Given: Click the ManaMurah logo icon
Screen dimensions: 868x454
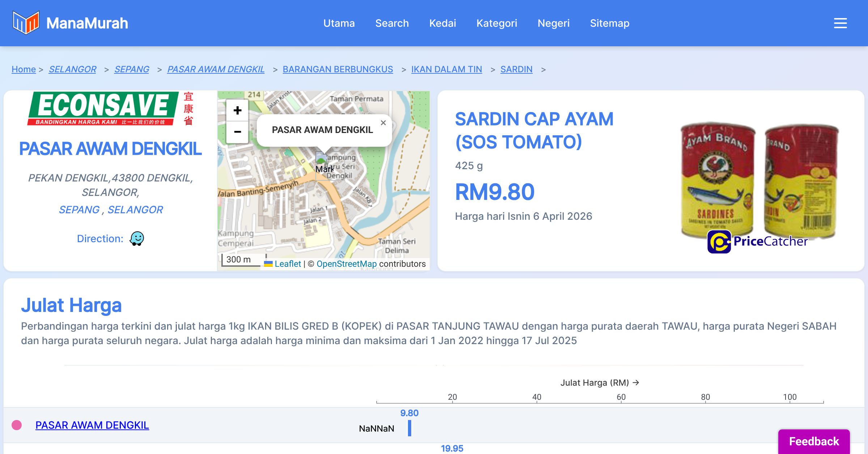Looking at the screenshot, I should coord(25,23).
